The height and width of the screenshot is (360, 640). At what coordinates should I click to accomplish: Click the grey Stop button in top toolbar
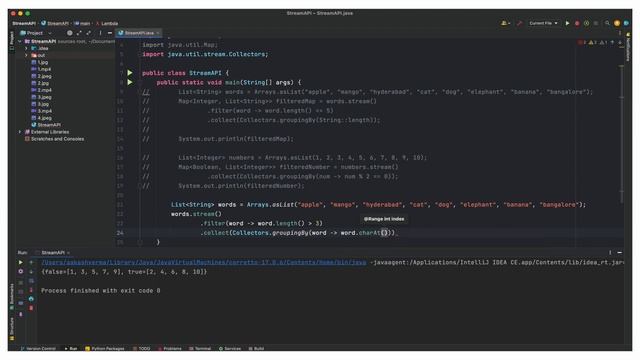tap(596, 23)
